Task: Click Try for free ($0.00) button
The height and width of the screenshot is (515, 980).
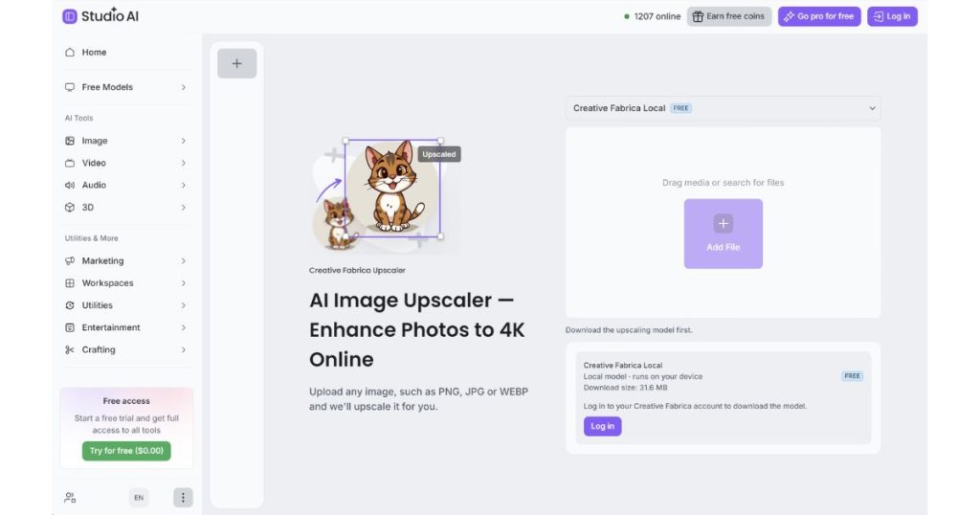Action: 126,451
